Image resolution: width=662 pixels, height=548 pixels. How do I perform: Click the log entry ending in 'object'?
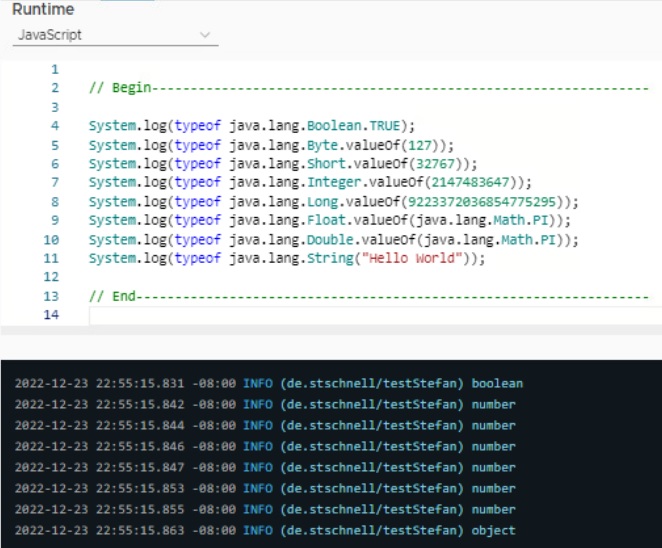click(x=265, y=531)
